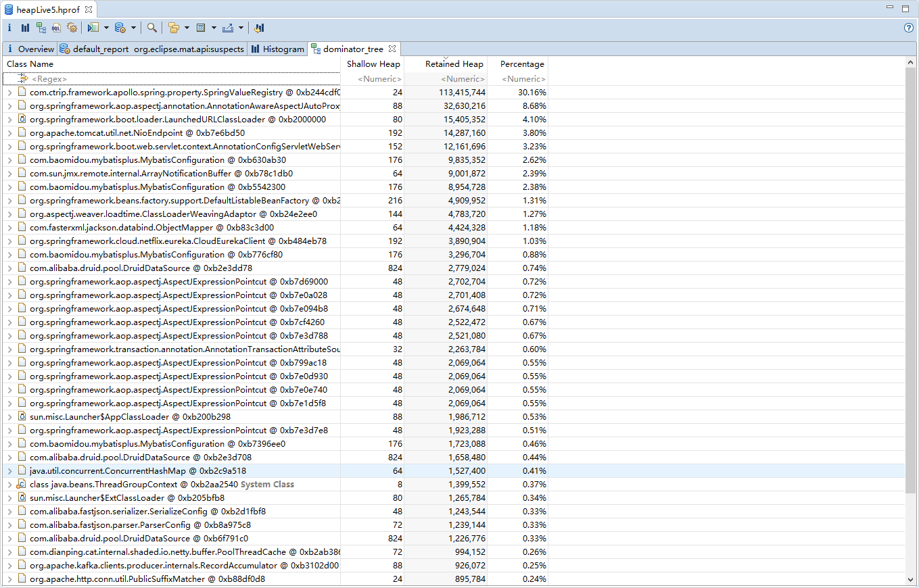919x588 pixels.
Task: Expand the NioEndpoint tree node
Action: 9,133
